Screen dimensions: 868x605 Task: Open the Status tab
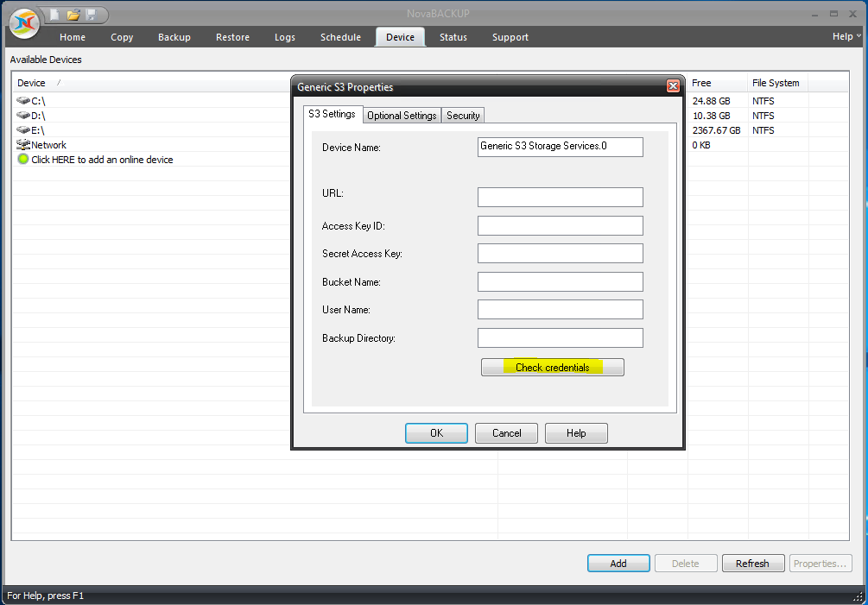(453, 37)
